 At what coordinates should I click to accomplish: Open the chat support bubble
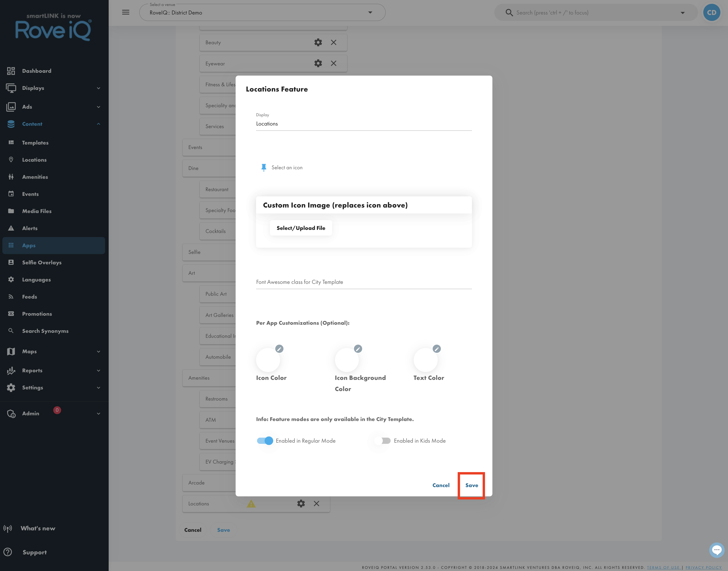point(717,550)
